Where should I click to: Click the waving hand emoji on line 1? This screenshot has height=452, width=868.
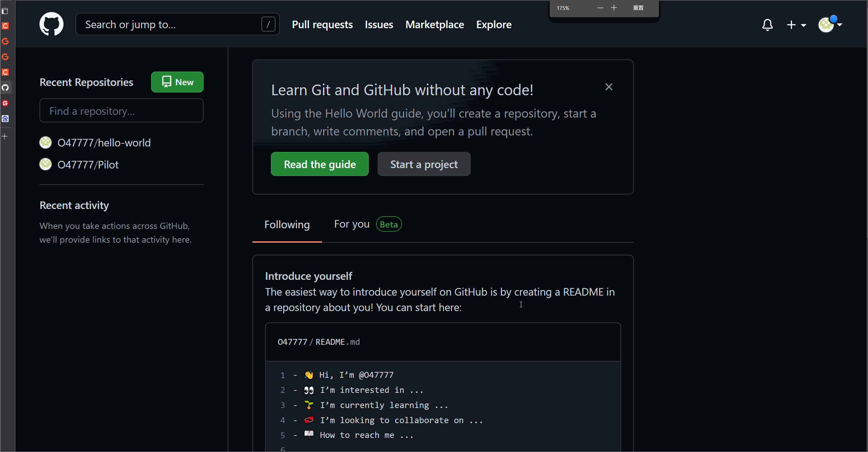[x=309, y=375]
